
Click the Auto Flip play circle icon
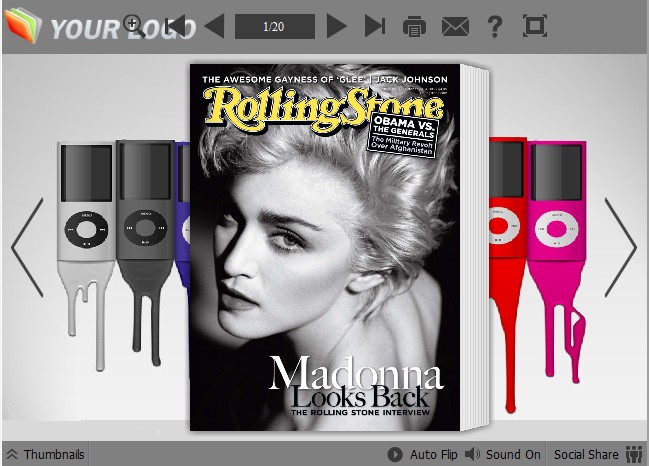tap(395, 454)
